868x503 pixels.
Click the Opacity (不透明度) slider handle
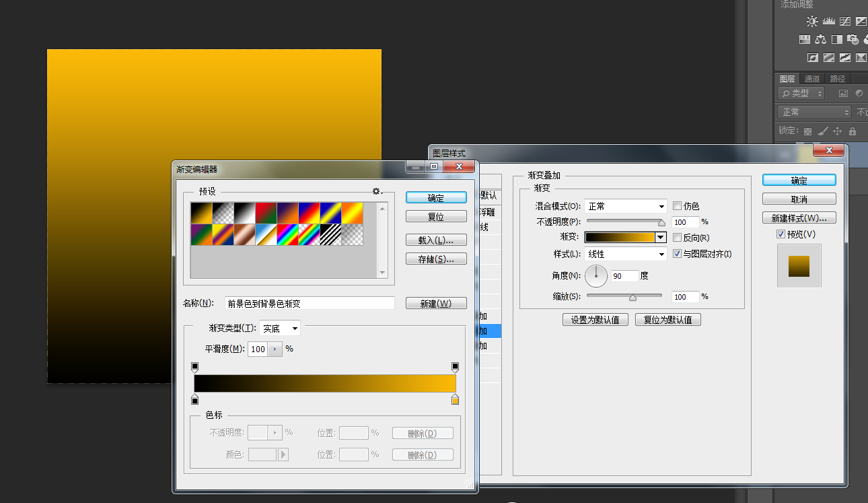click(x=661, y=223)
